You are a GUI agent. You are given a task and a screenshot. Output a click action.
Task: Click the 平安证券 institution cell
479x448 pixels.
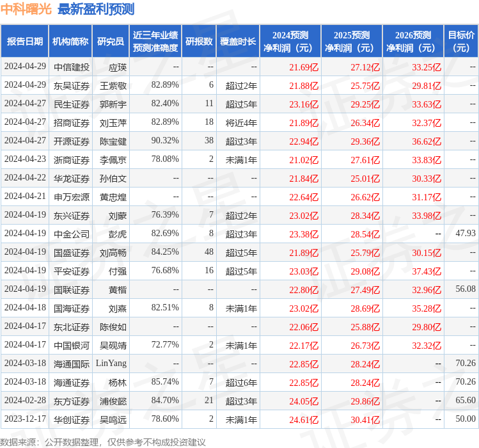[x=72, y=271]
